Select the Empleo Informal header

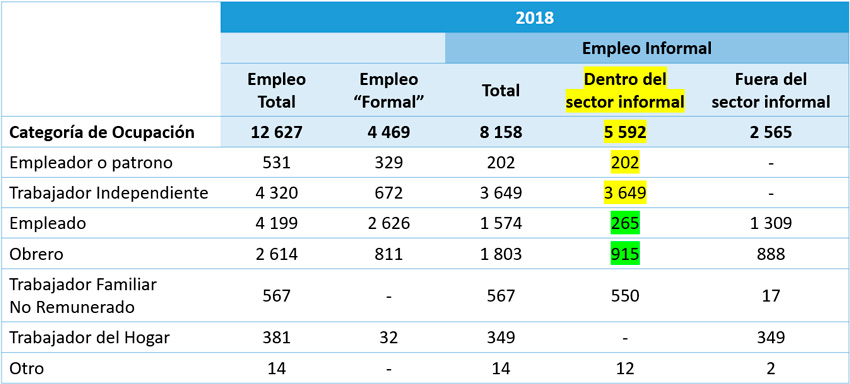647,48
